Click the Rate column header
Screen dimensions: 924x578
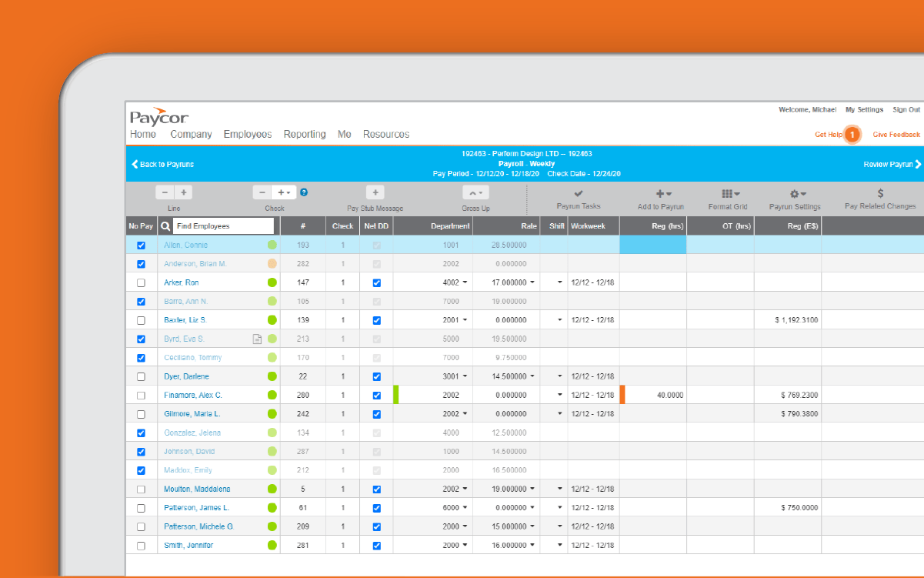[506, 226]
